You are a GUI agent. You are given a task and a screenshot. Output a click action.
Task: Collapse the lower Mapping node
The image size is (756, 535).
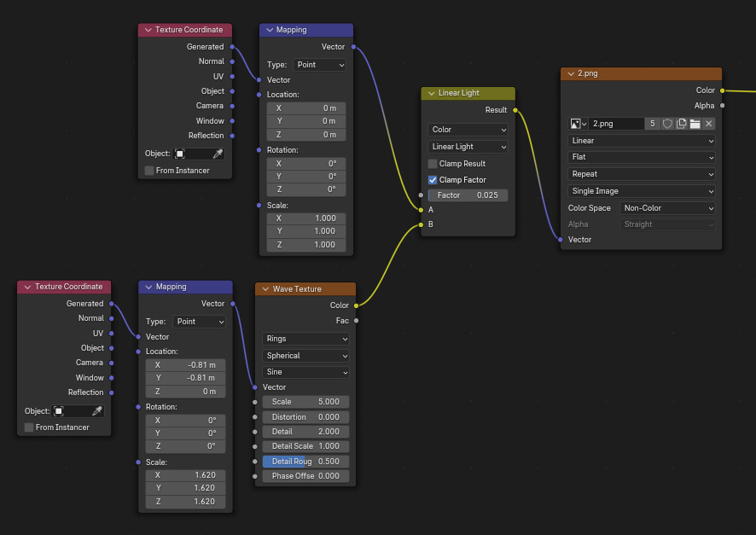click(x=148, y=287)
